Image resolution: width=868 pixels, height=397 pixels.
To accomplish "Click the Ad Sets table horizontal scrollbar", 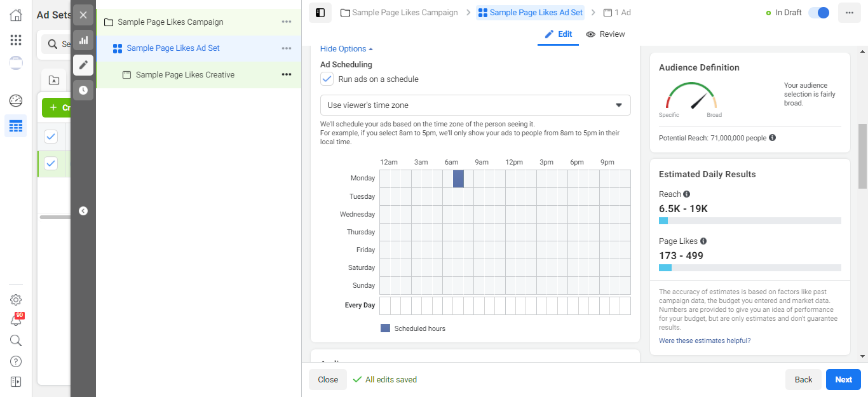I will point(55,217).
